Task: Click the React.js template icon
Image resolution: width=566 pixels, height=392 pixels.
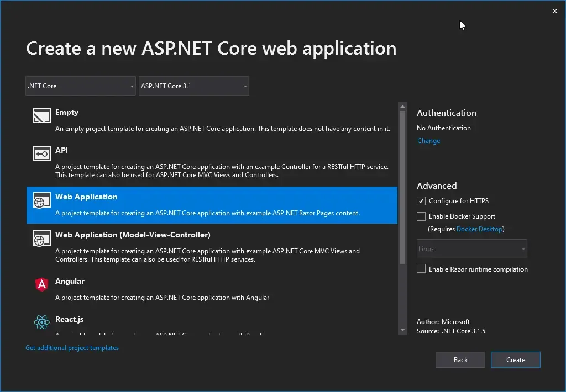Action: click(x=41, y=322)
